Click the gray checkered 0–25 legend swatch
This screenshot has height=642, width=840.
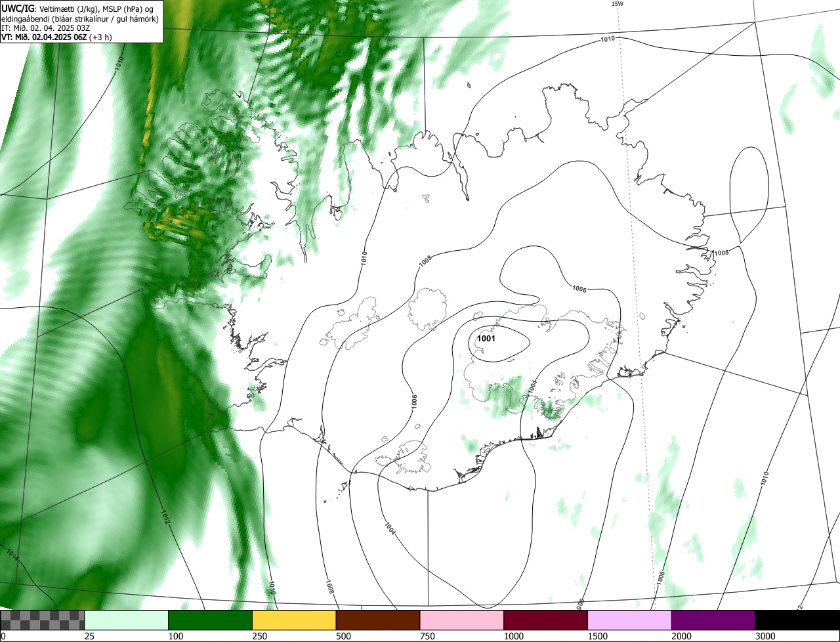[x=43, y=620]
